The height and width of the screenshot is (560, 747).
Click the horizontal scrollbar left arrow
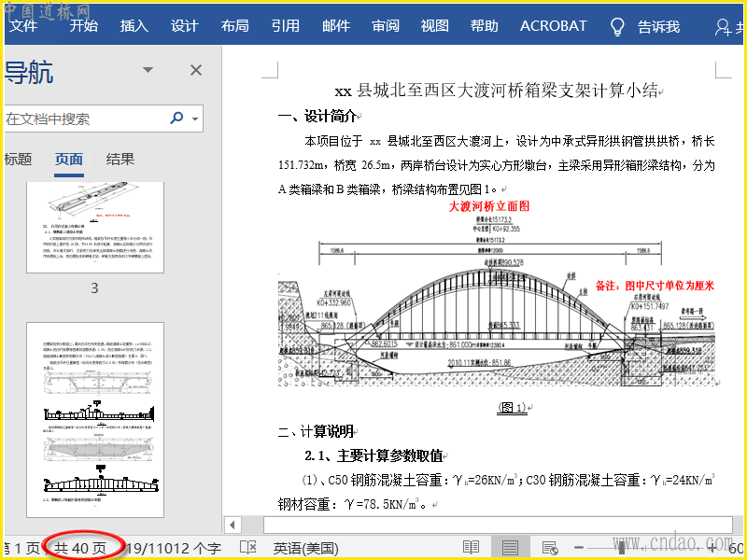[233, 525]
